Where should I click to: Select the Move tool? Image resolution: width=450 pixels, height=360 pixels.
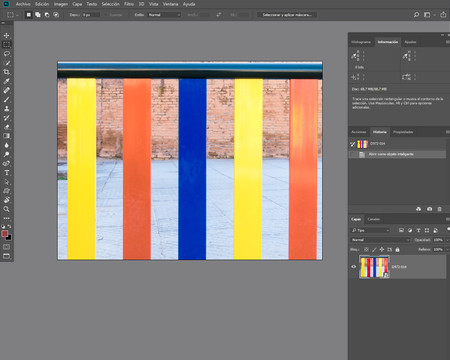pyautogui.click(x=6, y=35)
